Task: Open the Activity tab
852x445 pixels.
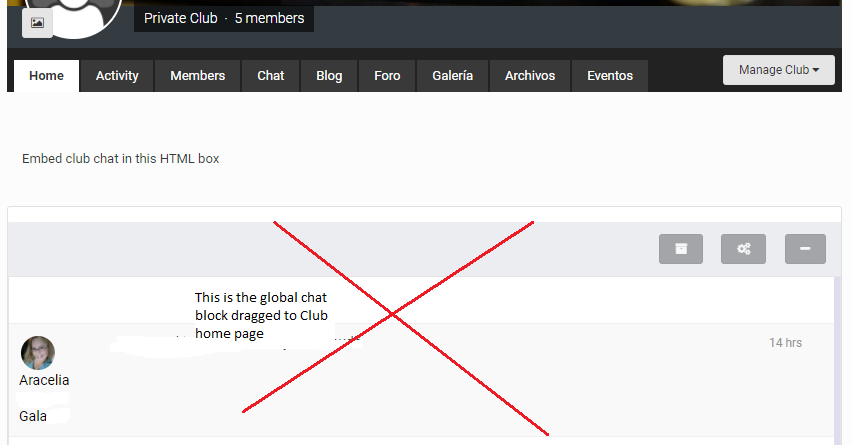Action: click(x=117, y=76)
